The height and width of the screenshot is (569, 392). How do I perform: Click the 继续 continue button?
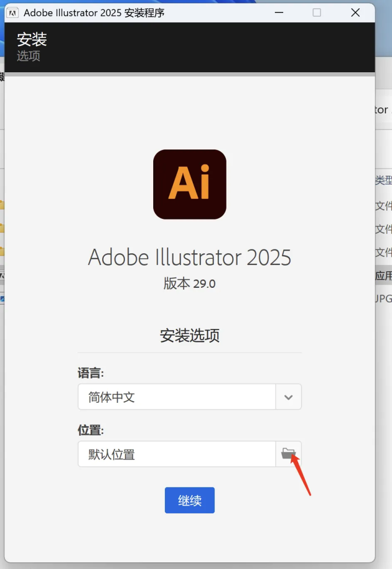190,500
